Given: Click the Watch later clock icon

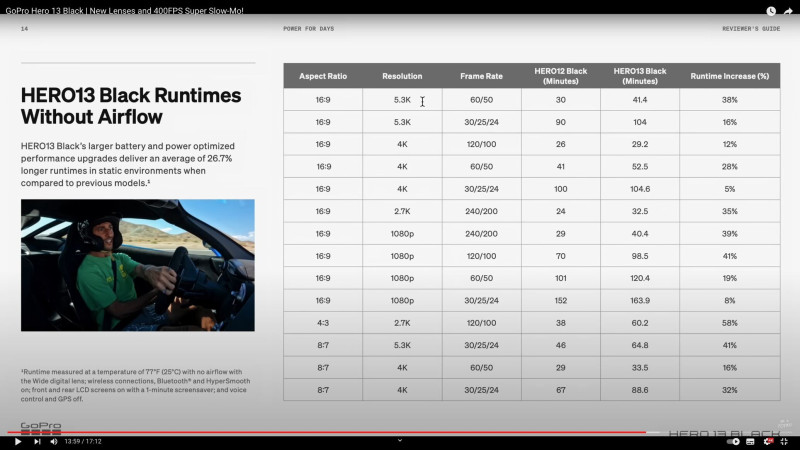Looking at the screenshot, I should tap(771, 11).
